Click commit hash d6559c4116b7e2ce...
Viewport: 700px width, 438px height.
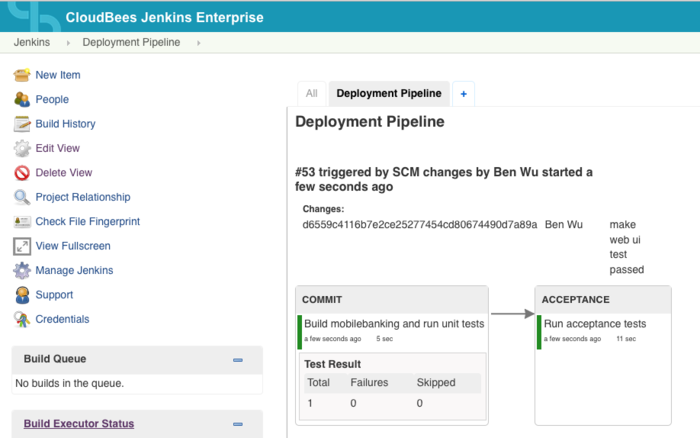420,225
